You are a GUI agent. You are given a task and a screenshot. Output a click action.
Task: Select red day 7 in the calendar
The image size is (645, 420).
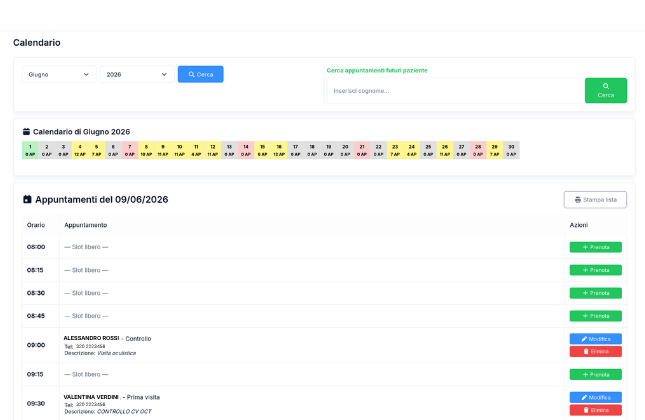130,150
